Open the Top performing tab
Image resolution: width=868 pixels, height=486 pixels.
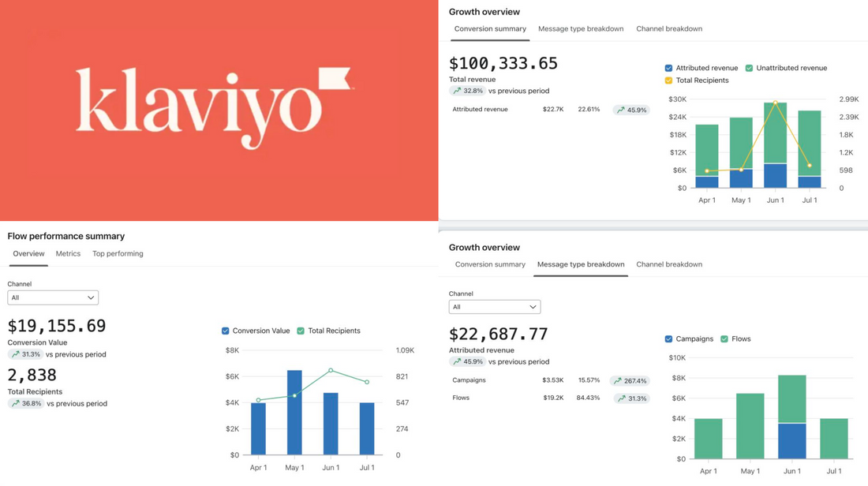[118, 254]
